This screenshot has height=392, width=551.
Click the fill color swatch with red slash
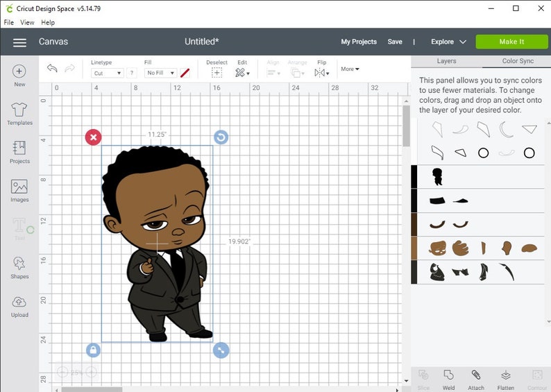[x=185, y=73]
